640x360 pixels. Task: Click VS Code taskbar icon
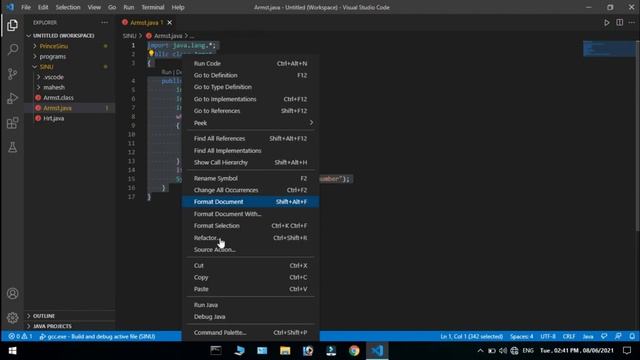pyautogui.click(x=377, y=351)
